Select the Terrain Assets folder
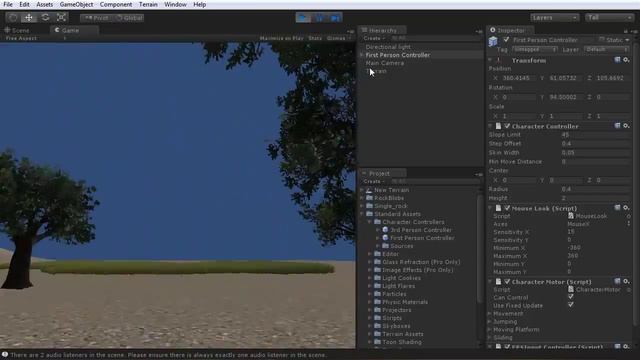The image size is (640, 360). tap(402, 334)
